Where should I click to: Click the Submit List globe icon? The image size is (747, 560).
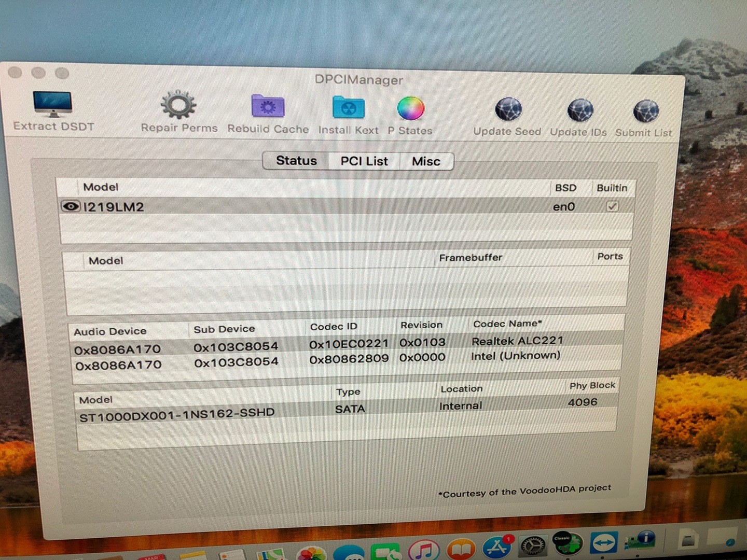coord(646,111)
